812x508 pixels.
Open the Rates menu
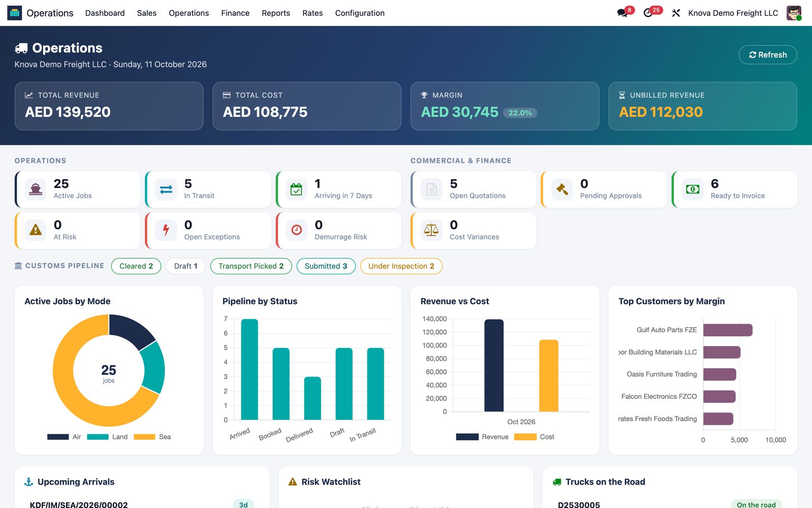pyautogui.click(x=313, y=13)
